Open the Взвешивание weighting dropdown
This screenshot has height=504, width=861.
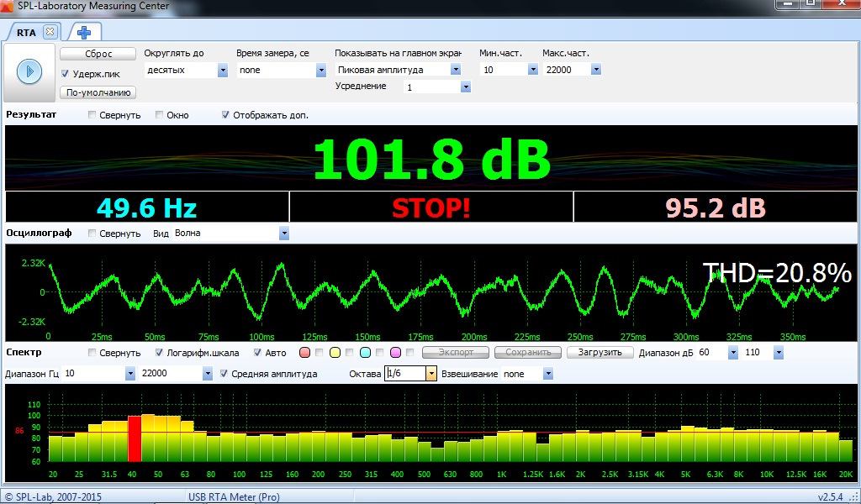pyautogui.click(x=547, y=374)
